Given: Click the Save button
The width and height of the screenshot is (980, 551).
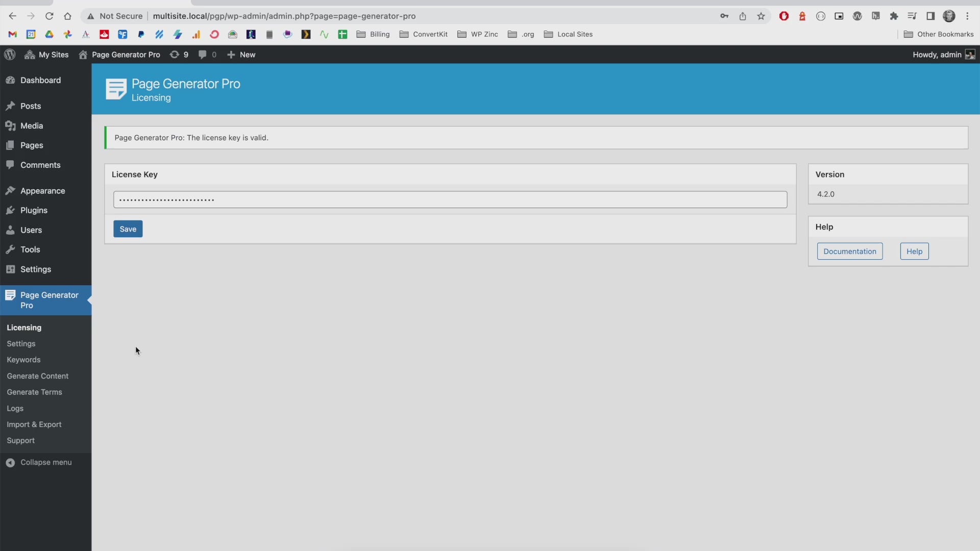Looking at the screenshot, I should point(128,229).
